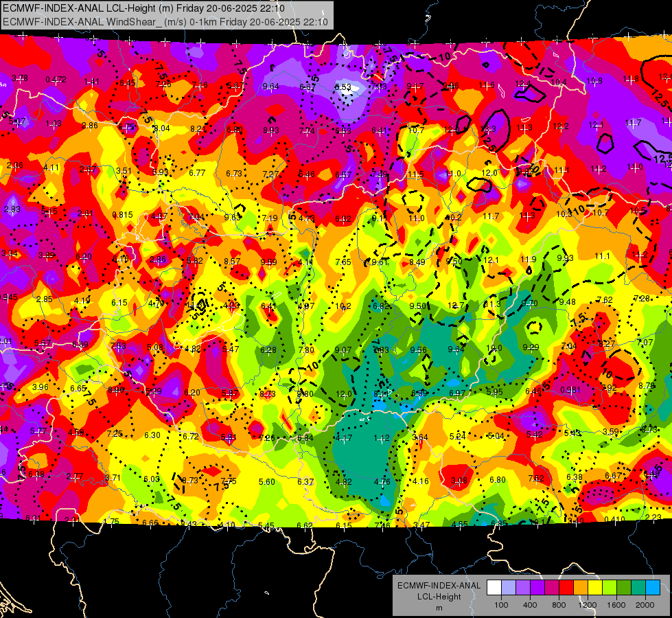Image resolution: width=672 pixels, height=618 pixels.
Task: Click the sky blue legend swatch
Action: pyautogui.click(x=653, y=587)
